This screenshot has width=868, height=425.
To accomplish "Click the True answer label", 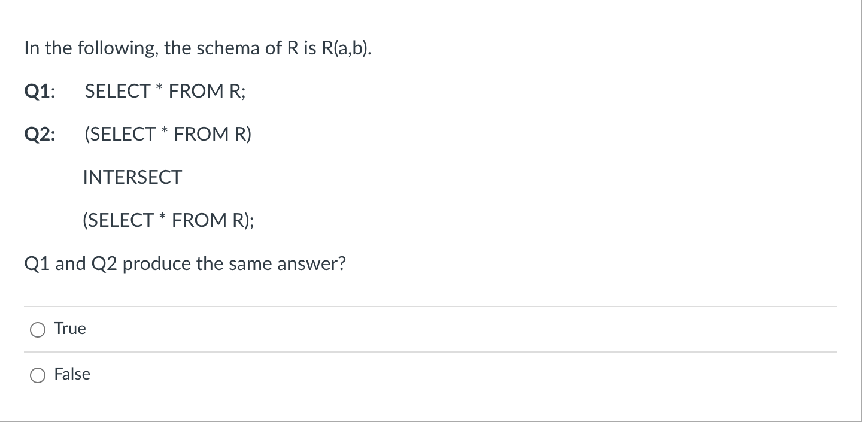I will click(70, 328).
